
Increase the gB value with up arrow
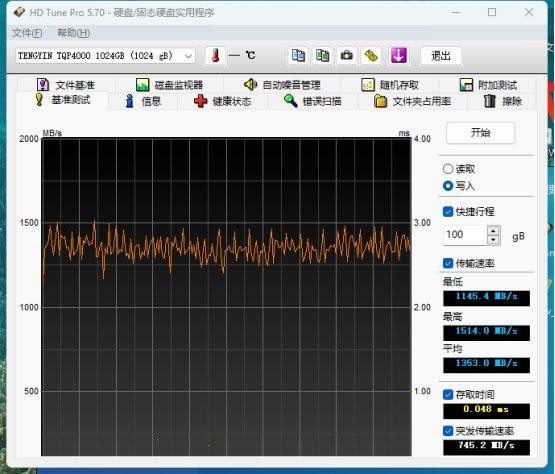point(493,231)
